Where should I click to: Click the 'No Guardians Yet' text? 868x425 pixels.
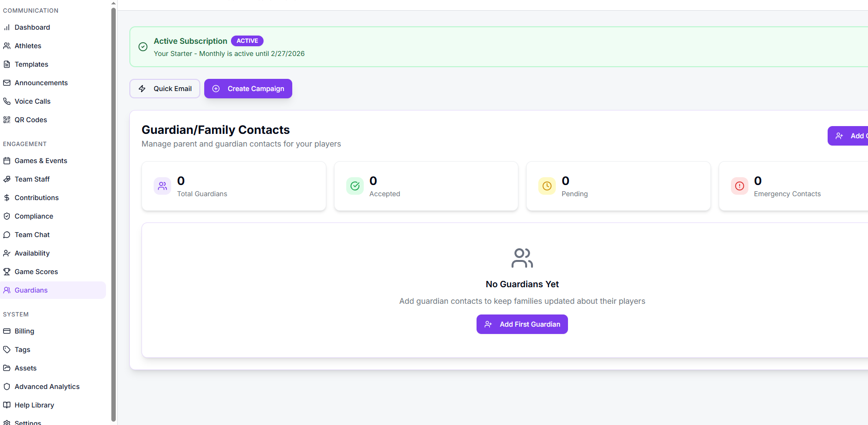tap(522, 284)
